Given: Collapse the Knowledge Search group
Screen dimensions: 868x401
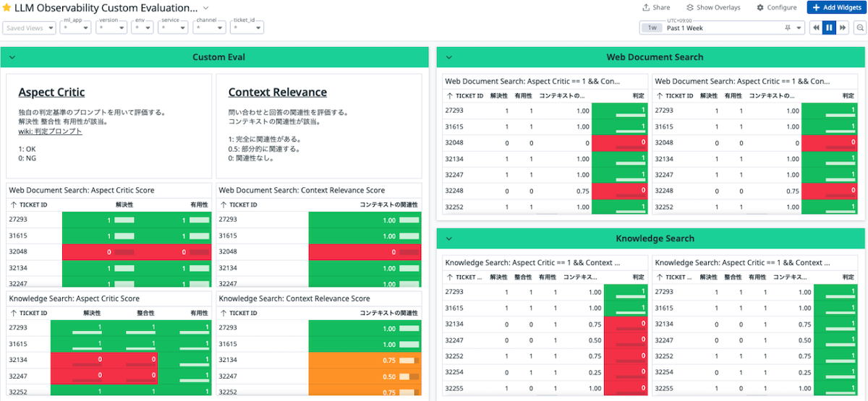Looking at the screenshot, I should coord(449,238).
